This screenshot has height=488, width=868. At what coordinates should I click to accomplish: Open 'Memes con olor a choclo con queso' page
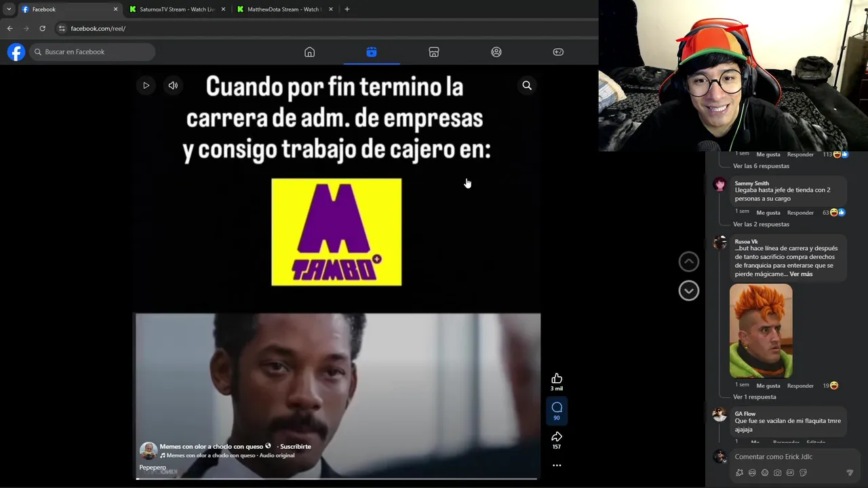(x=211, y=447)
